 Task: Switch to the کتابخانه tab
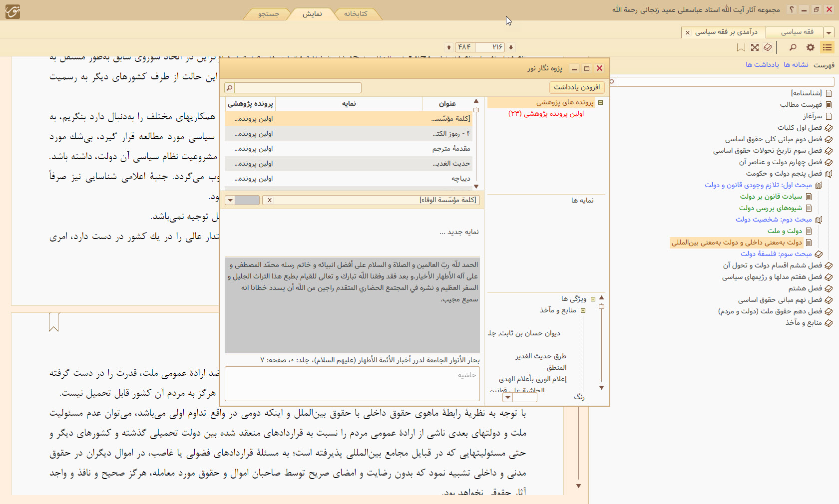tap(355, 14)
